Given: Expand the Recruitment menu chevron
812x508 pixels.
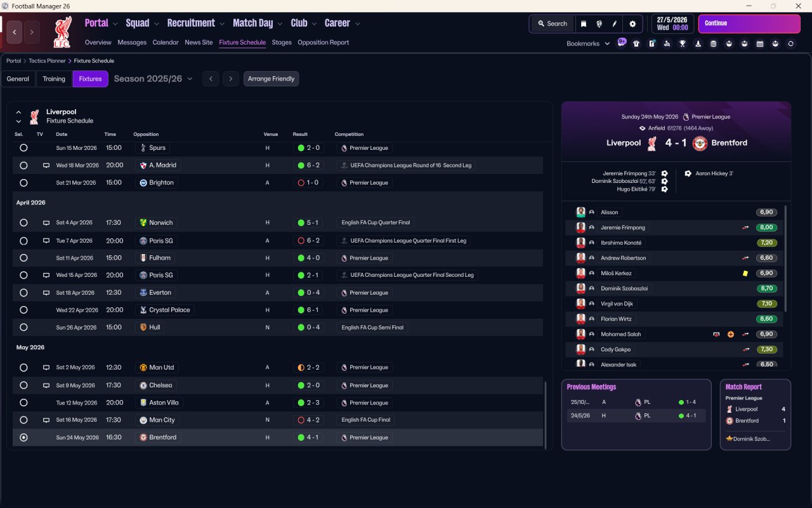Looking at the screenshot, I should coord(222,24).
